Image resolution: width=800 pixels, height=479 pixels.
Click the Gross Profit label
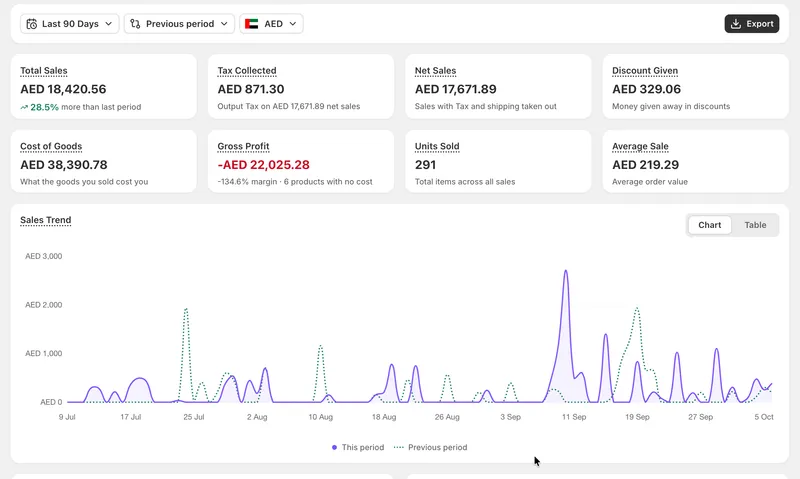click(x=243, y=146)
